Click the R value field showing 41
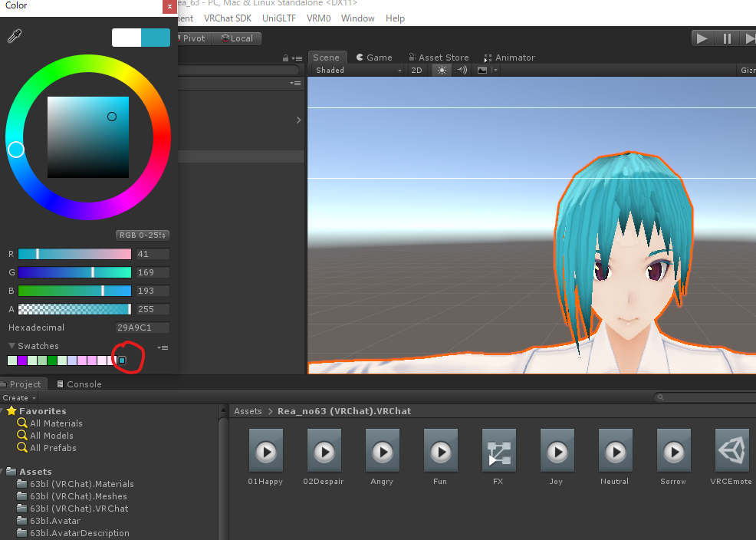This screenshot has width=756, height=540. pos(153,254)
